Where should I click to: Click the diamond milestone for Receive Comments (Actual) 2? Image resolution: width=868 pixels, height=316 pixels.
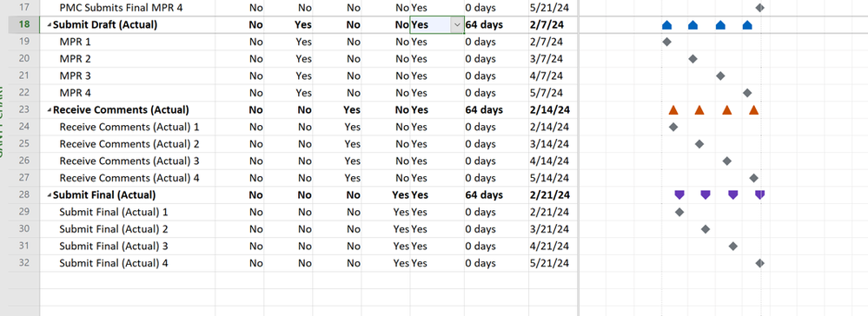[699, 144]
